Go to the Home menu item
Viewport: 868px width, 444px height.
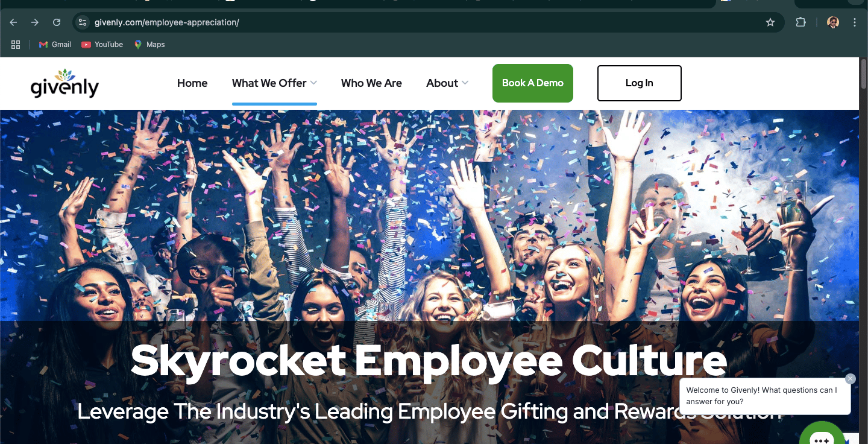coord(192,83)
